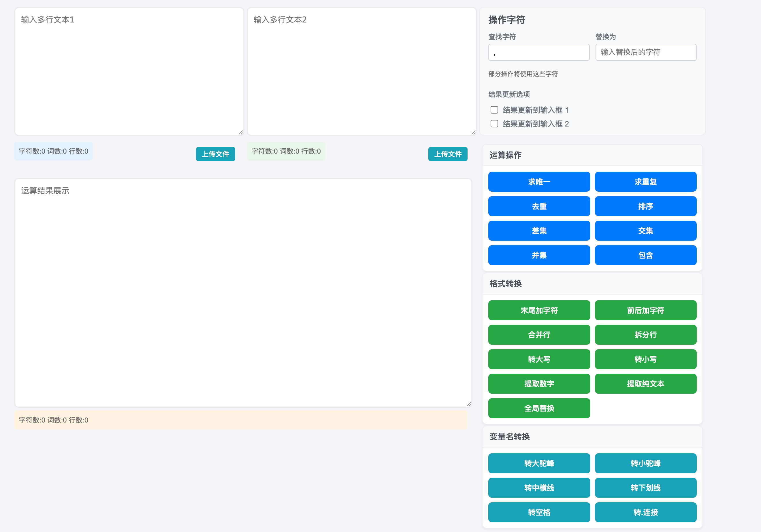Click the 求重复 operation button
The width and height of the screenshot is (761, 532).
tap(645, 182)
